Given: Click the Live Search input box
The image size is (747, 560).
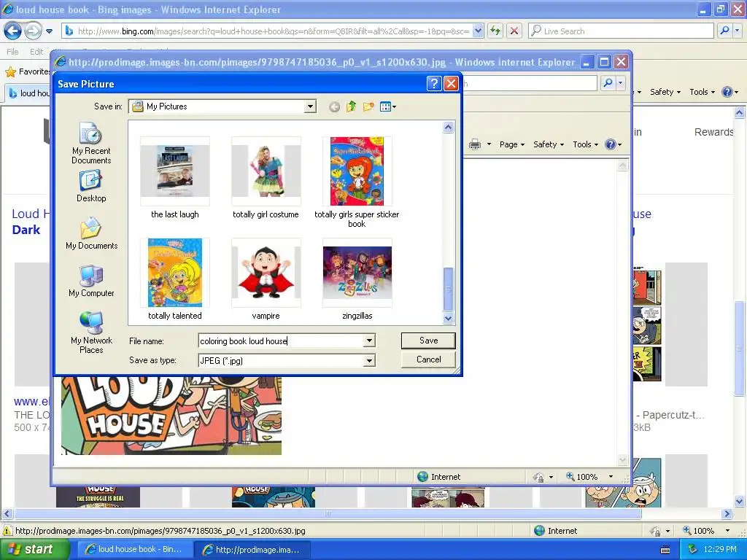Looking at the screenshot, I should [x=620, y=31].
